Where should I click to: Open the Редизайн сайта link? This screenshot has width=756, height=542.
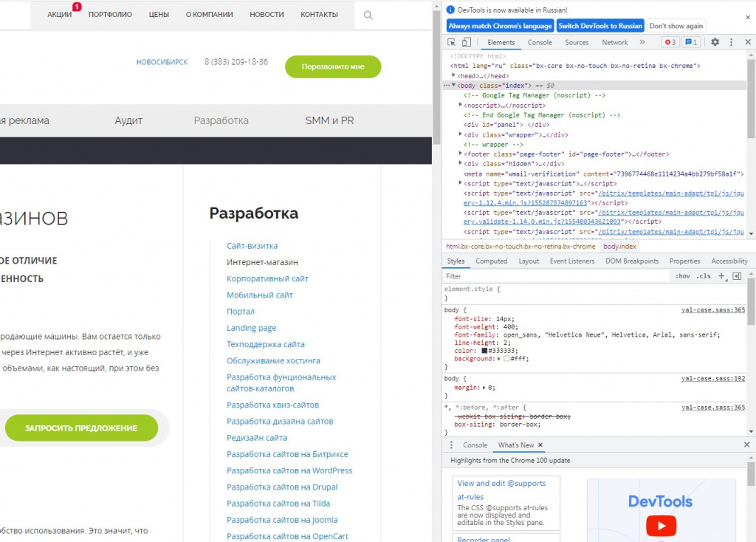coord(256,438)
